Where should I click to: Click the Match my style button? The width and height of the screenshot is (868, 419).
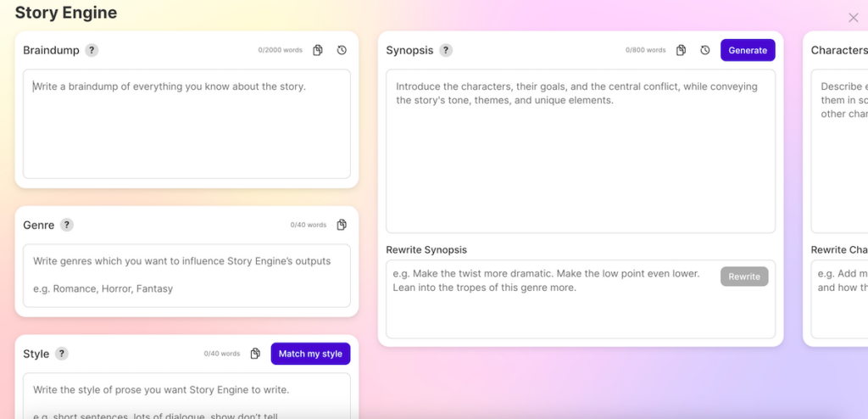[x=310, y=354]
